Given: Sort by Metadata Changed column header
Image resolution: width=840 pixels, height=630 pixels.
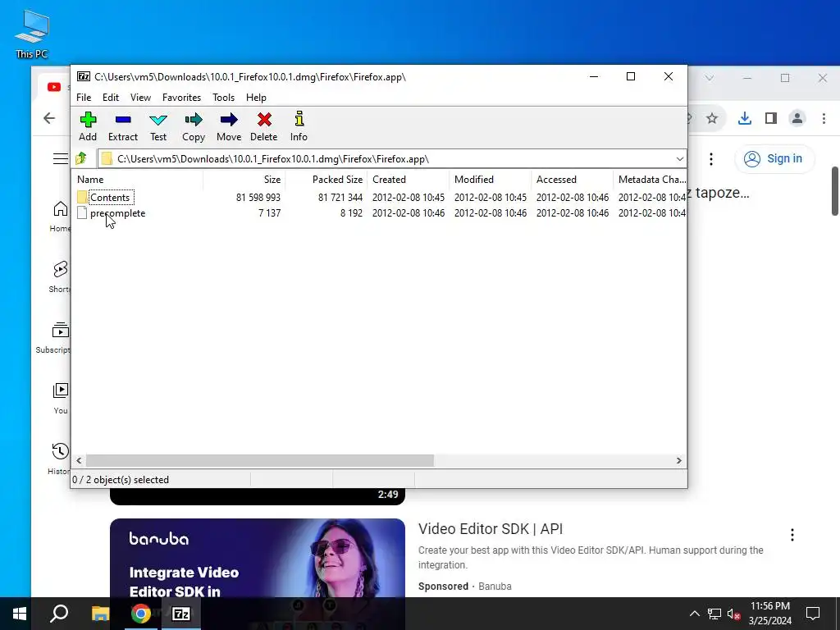Looking at the screenshot, I should click(650, 180).
